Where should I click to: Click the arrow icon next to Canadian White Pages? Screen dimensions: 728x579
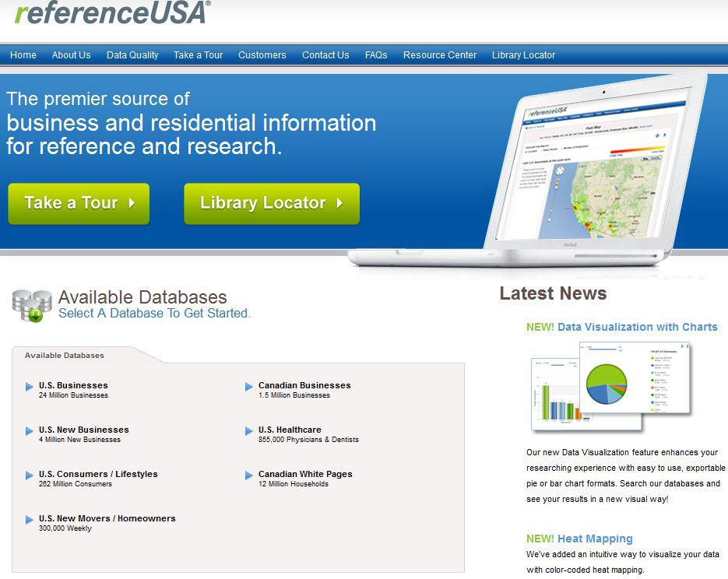tap(251, 475)
